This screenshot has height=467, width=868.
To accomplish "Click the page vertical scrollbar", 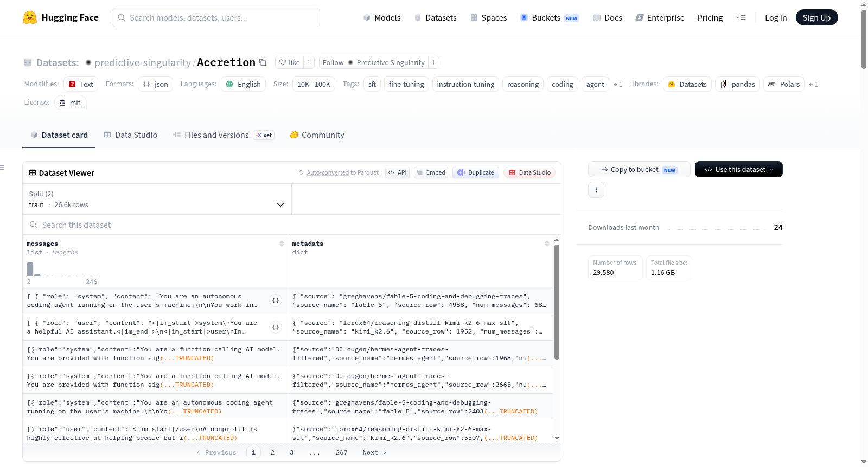I will tap(864, 39).
